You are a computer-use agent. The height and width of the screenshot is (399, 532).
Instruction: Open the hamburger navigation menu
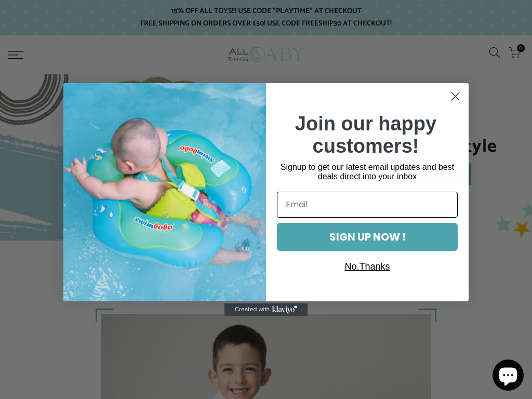pyautogui.click(x=16, y=55)
